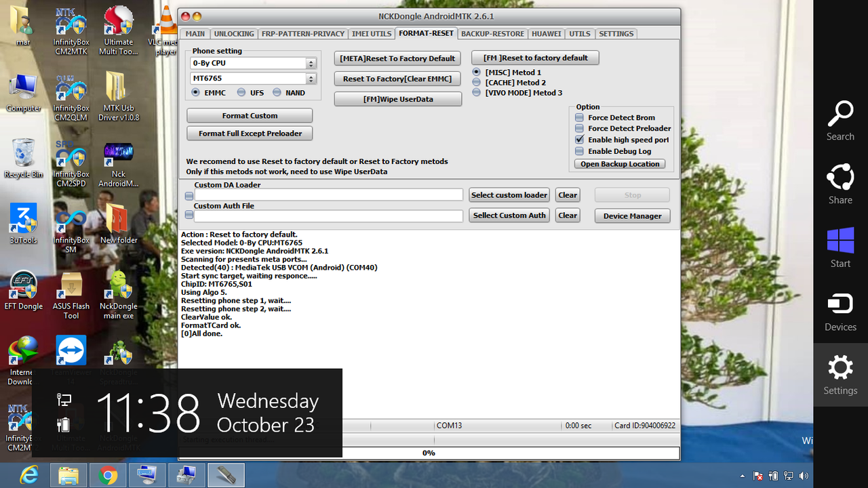Click the progress bar showing 0%
Viewport: 868px width, 488px height.
pyautogui.click(x=429, y=453)
